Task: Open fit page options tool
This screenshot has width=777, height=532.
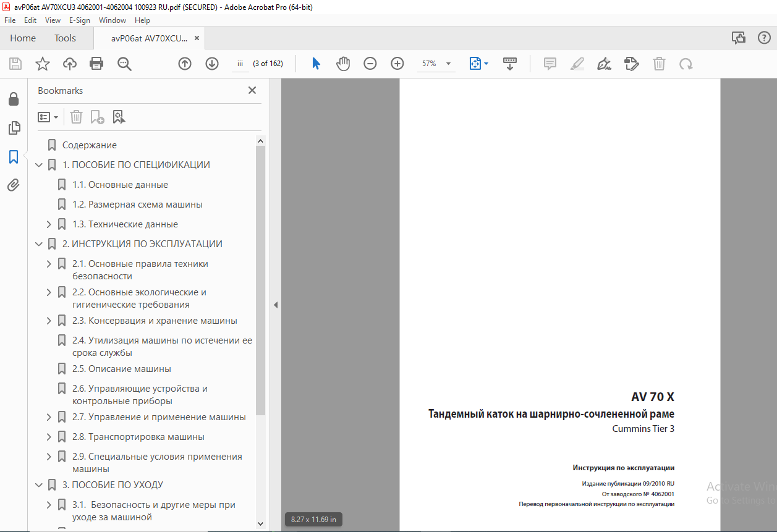Action: pos(478,64)
